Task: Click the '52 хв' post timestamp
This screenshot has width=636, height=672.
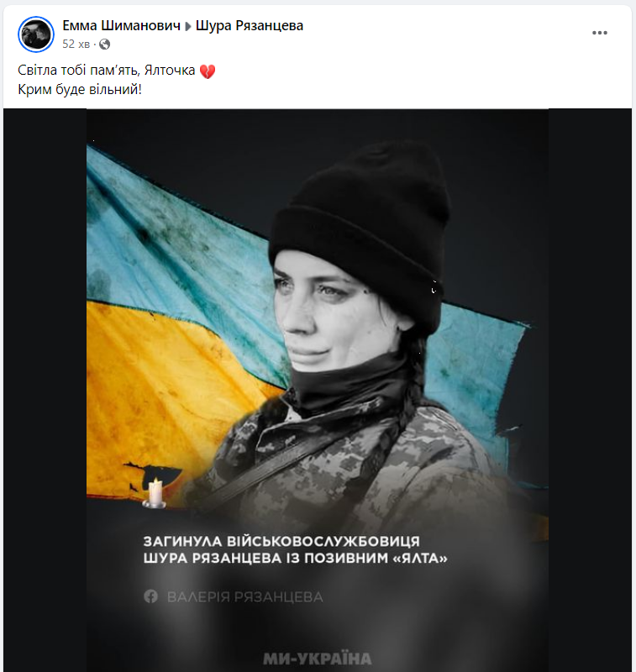Action: tap(76, 45)
